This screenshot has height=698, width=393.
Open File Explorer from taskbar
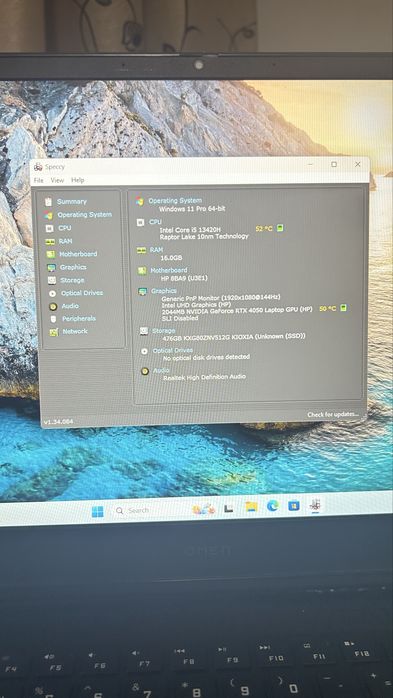(251, 507)
